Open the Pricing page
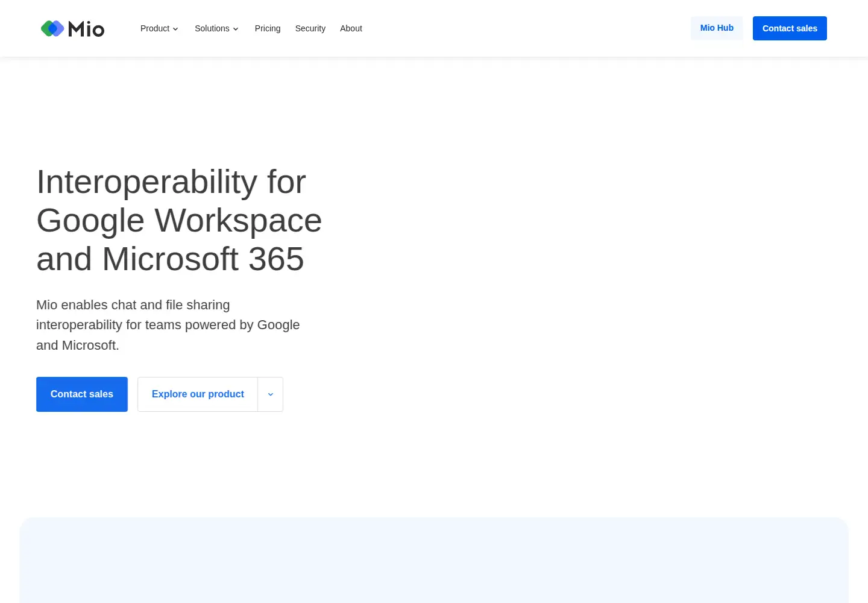This screenshot has width=868, height=603. click(268, 28)
